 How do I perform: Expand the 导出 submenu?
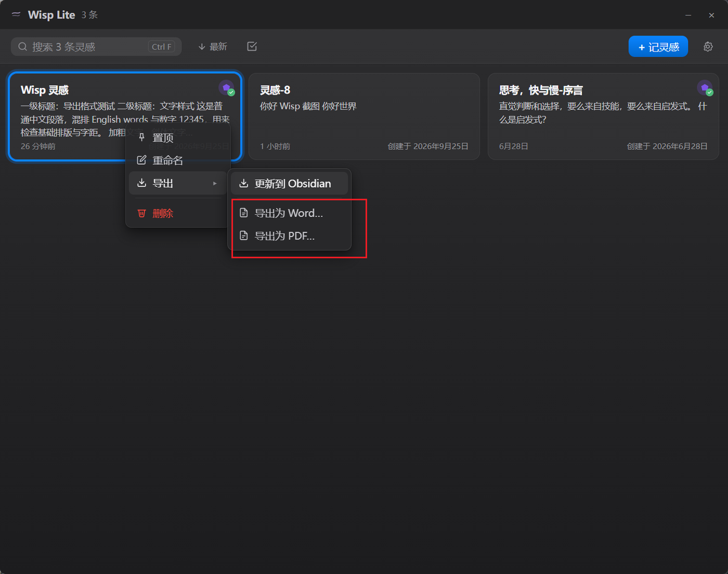pos(177,183)
